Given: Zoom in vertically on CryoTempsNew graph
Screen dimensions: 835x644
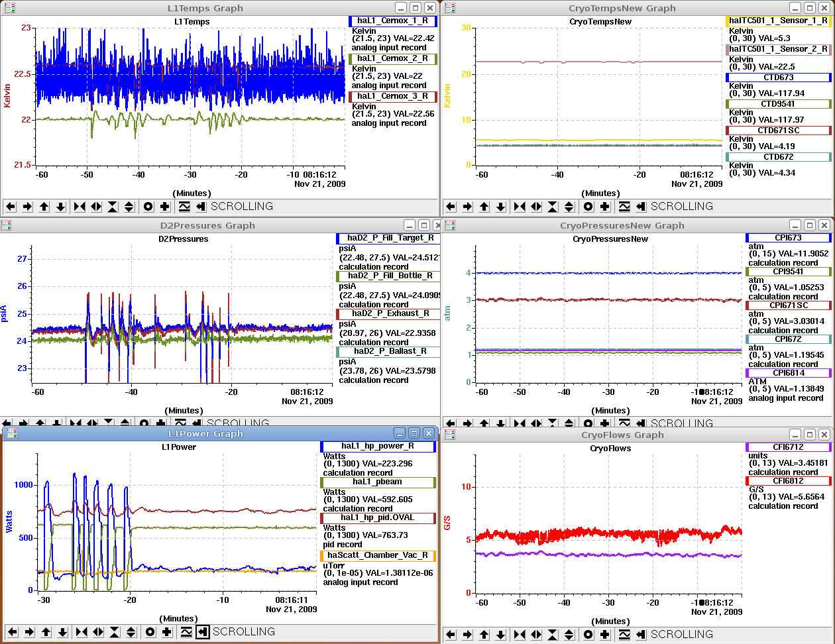Looking at the screenshot, I should tap(552, 207).
